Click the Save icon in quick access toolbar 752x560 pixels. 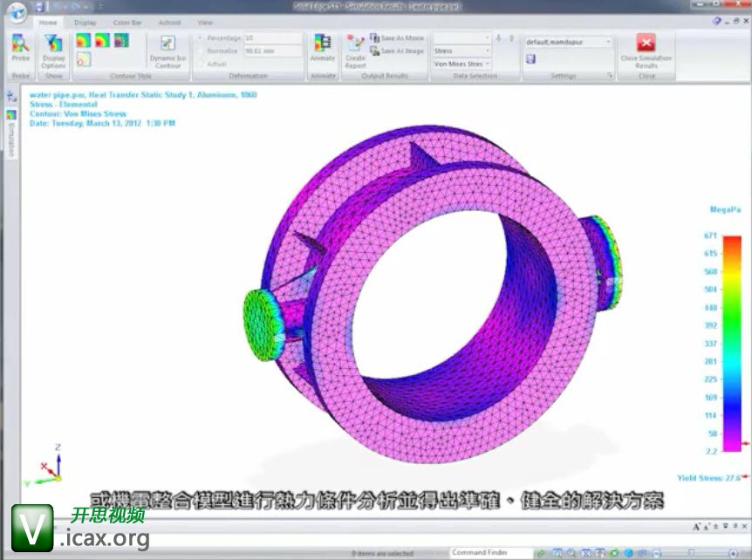click(40, 7)
